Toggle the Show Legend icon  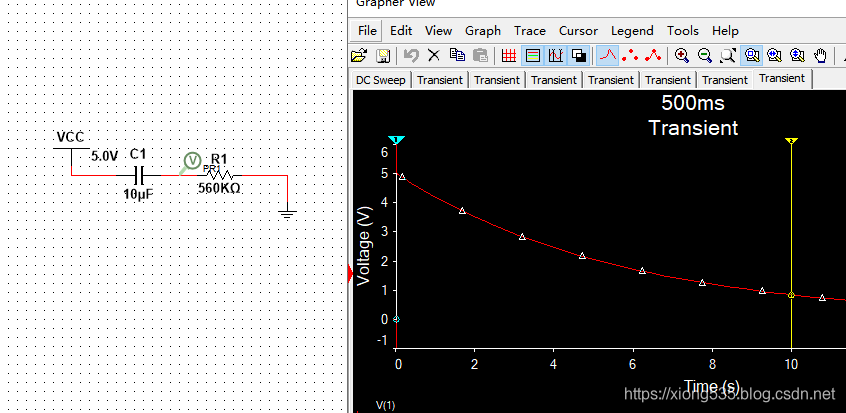pos(533,55)
